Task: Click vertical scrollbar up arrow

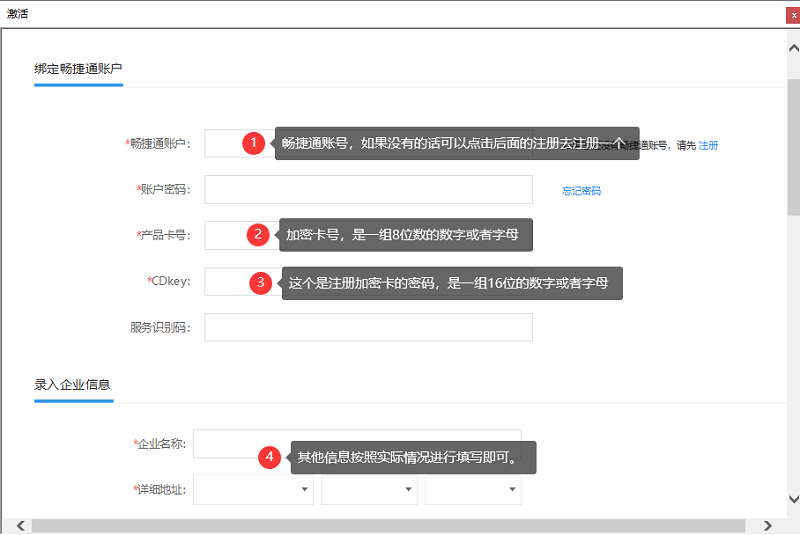Action: coord(793,48)
